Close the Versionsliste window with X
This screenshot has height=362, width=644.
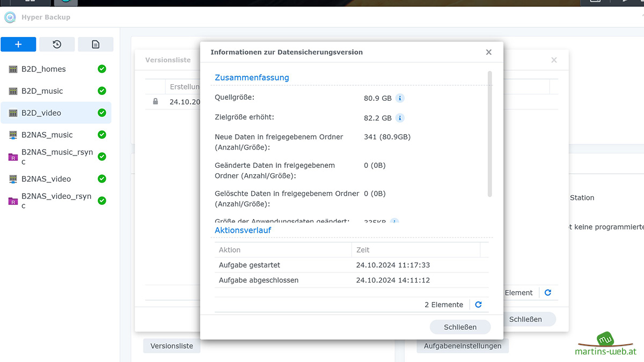point(554,60)
